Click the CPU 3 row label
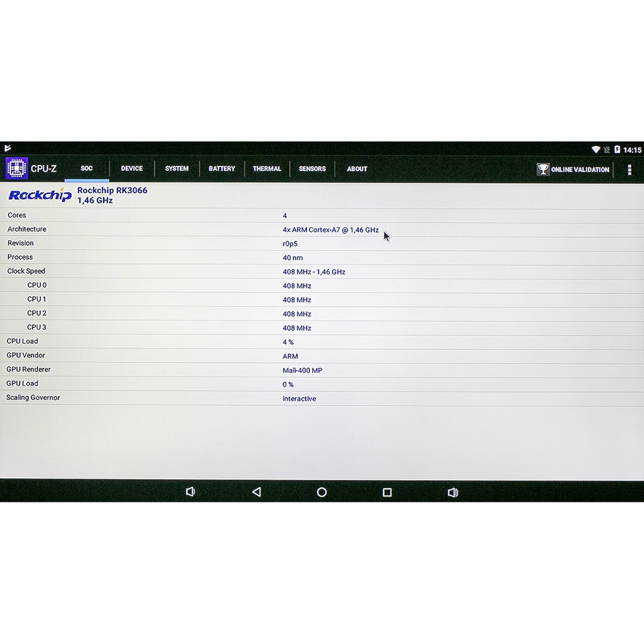This screenshot has width=644, height=644. (x=36, y=327)
